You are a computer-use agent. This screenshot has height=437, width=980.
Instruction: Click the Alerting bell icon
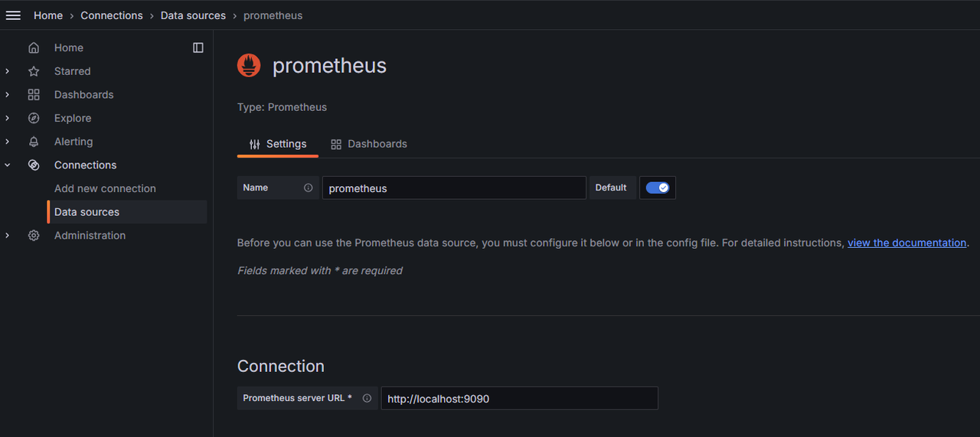point(34,142)
